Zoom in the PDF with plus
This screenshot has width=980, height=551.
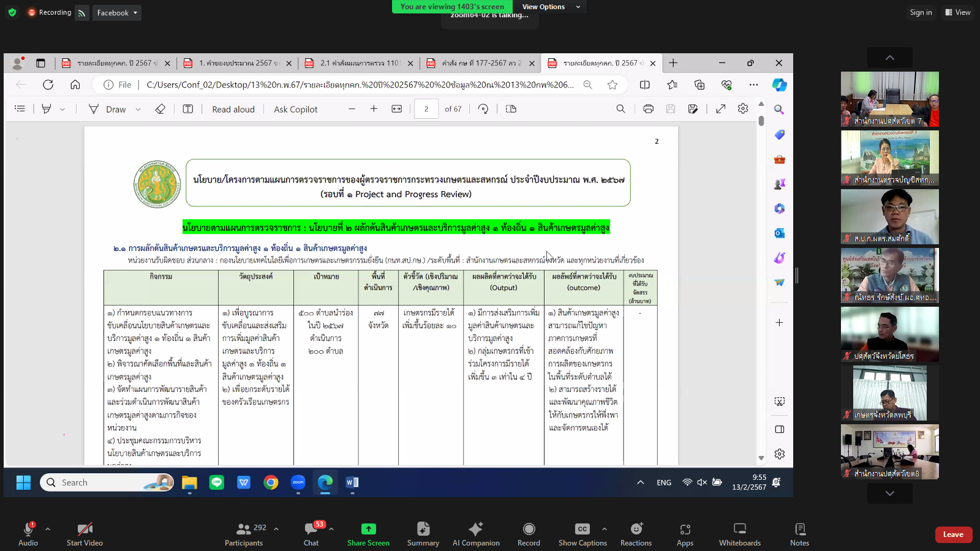[x=374, y=109]
